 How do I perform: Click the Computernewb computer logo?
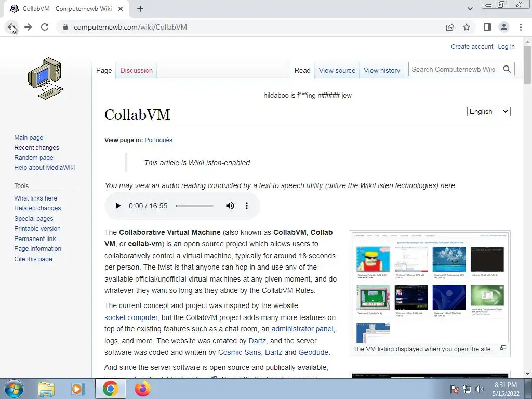point(46,79)
